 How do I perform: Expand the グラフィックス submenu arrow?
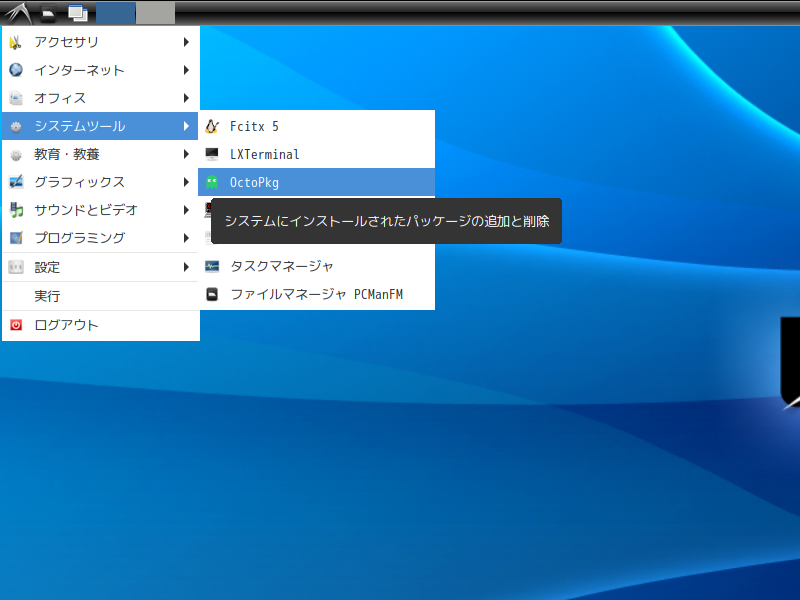pyautogui.click(x=186, y=182)
